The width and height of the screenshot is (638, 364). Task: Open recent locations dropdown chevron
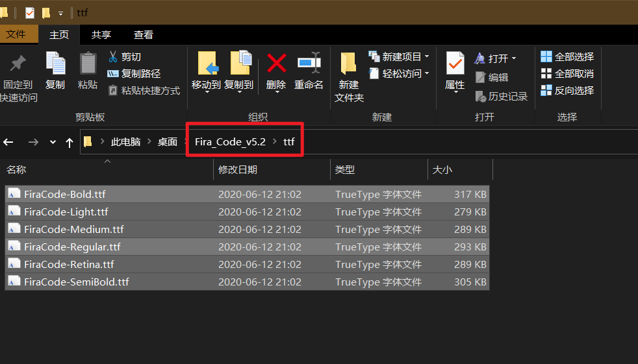pos(53,142)
